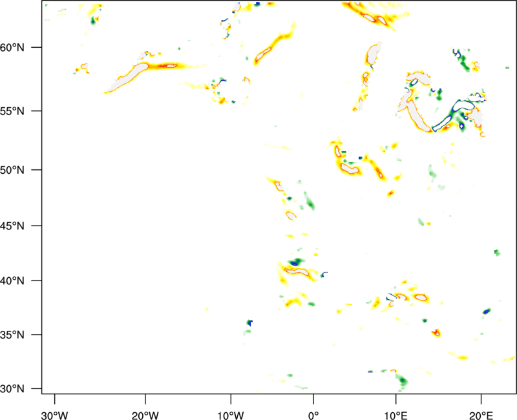This screenshot has height=420, width=517.
Task: Click the 20°E longitude label
Action: (x=481, y=415)
